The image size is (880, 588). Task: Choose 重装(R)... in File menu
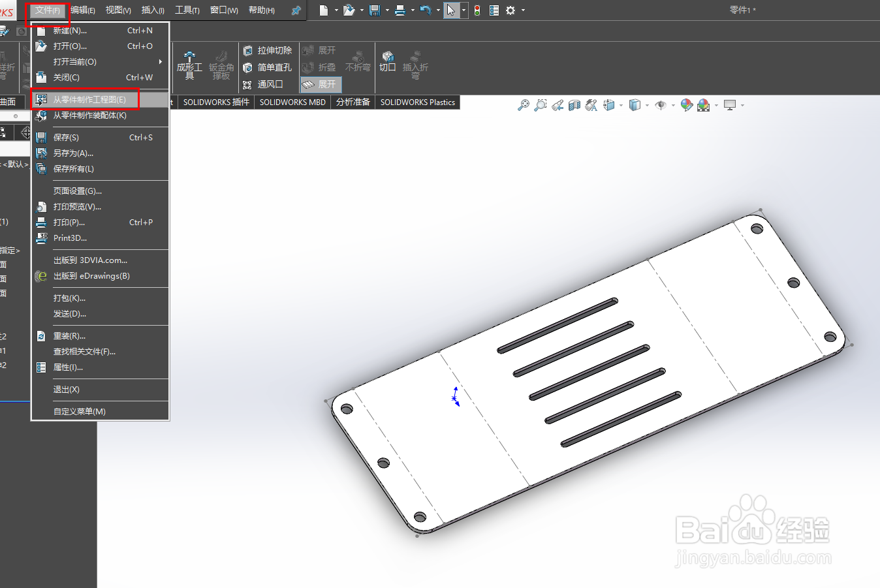pyautogui.click(x=101, y=336)
